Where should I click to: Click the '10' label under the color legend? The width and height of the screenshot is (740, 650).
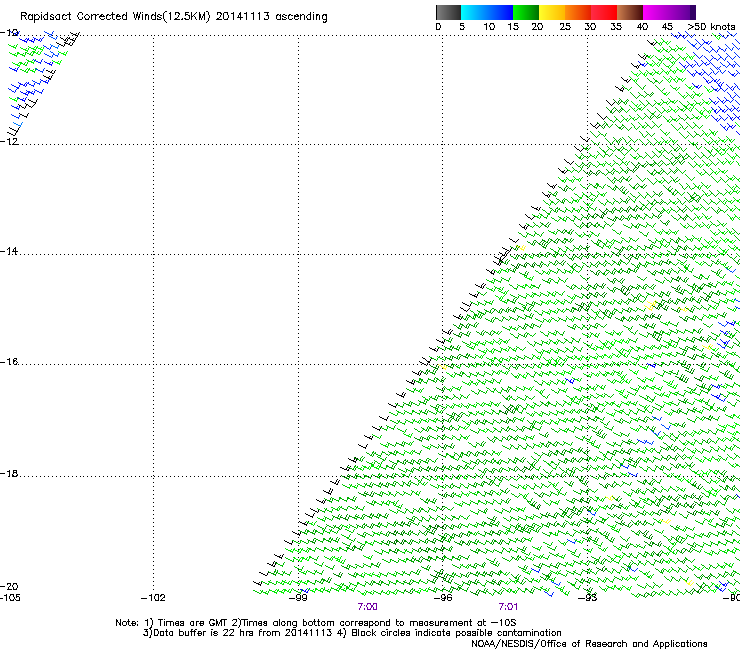[x=489, y=27]
